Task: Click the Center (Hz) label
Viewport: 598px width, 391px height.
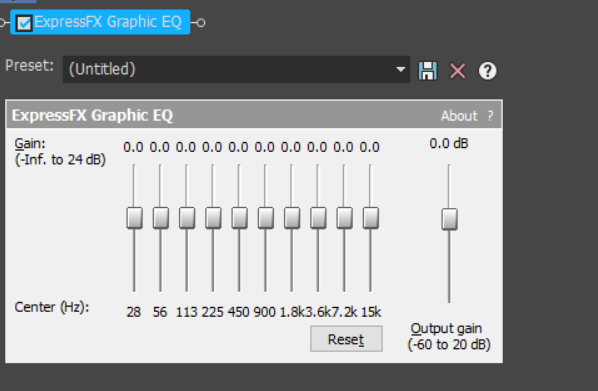Action: click(x=51, y=307)
